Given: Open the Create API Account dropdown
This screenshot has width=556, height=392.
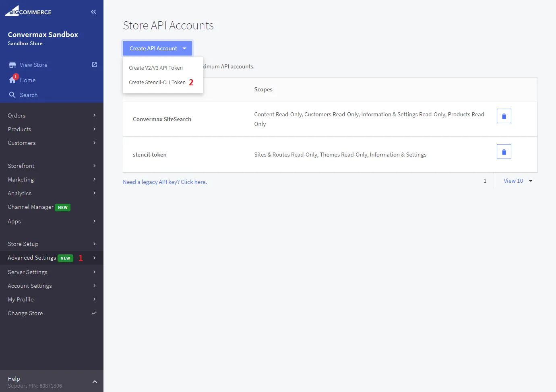Looking at the screenshot, I should tap(157, 48).
